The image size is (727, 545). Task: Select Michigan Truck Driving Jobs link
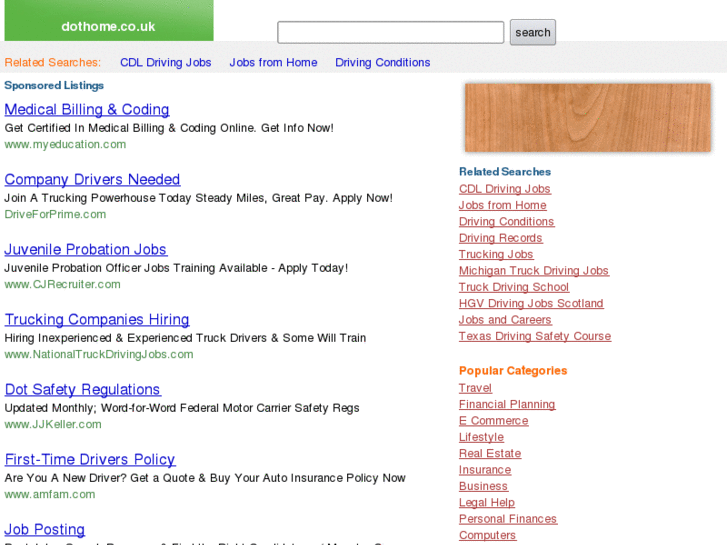tap(534, 271)
